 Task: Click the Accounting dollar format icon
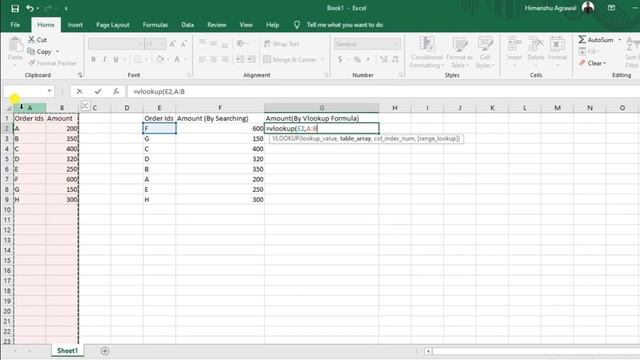coord(340,60)
